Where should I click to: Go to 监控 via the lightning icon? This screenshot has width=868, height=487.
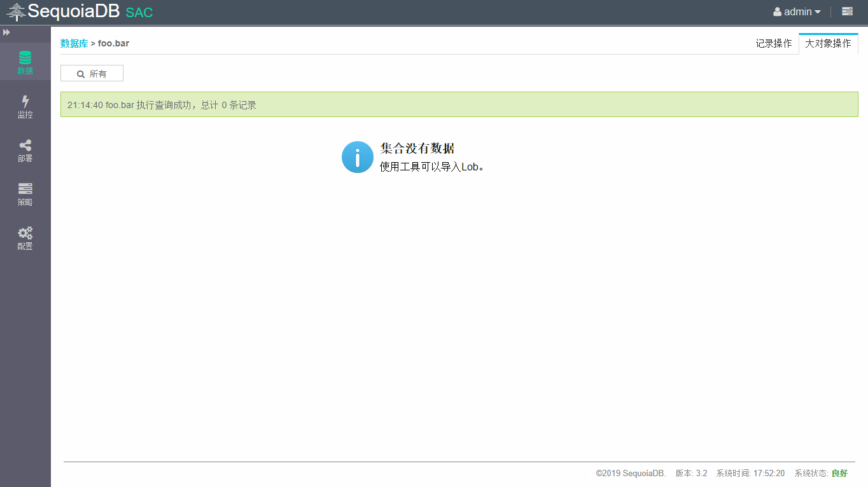25,106
